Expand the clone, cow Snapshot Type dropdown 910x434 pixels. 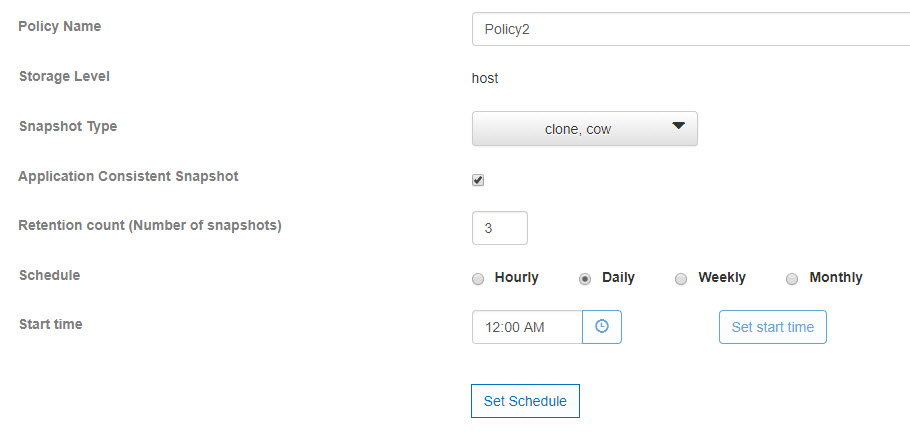click(584, 129)
